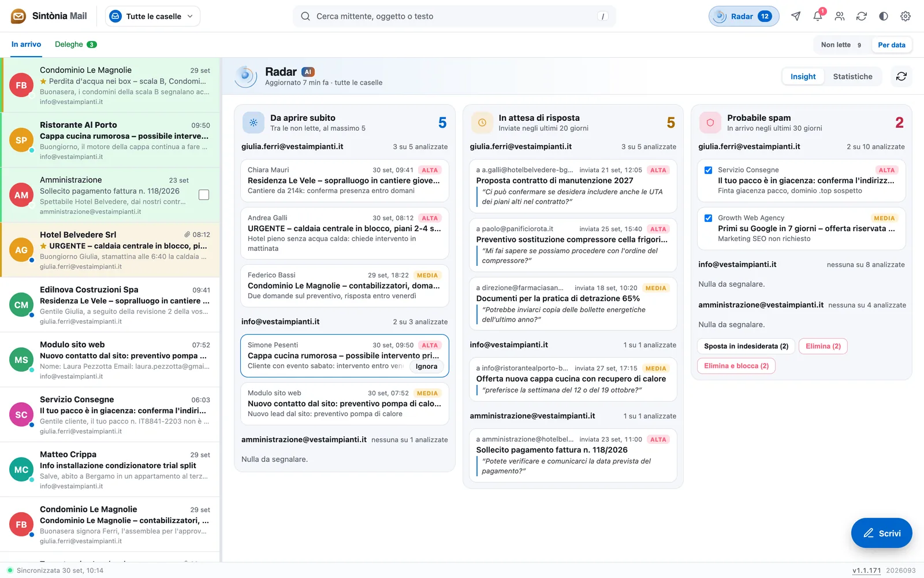924x578 pixels.
Task: Open notifications bell with badge
Action: [818, 16]
